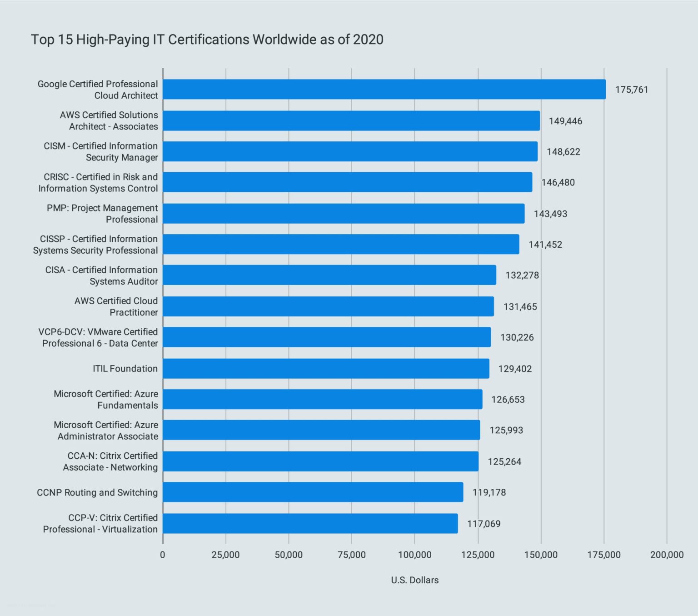698x616 pixels.
Task: Select the CCNP Routing and Switching bar
Action: coord(313,492)
